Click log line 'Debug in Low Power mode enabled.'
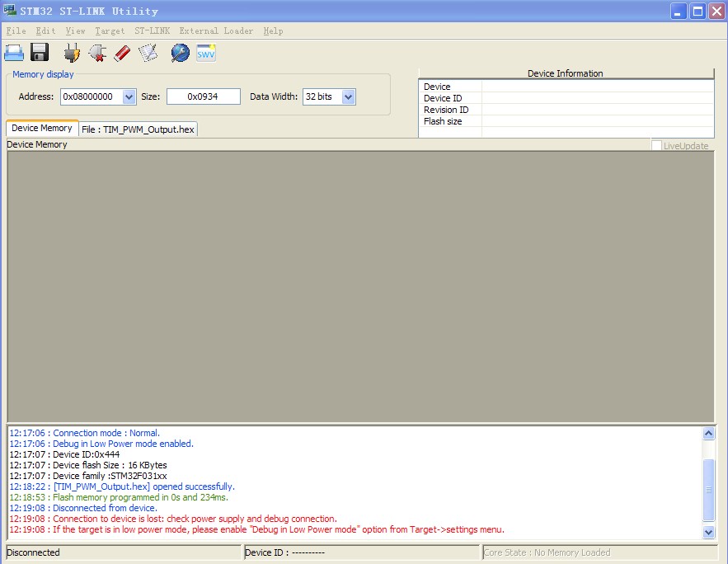Viewport: 728px width, 564px height. pyautogui.click(x=101, y=444)
